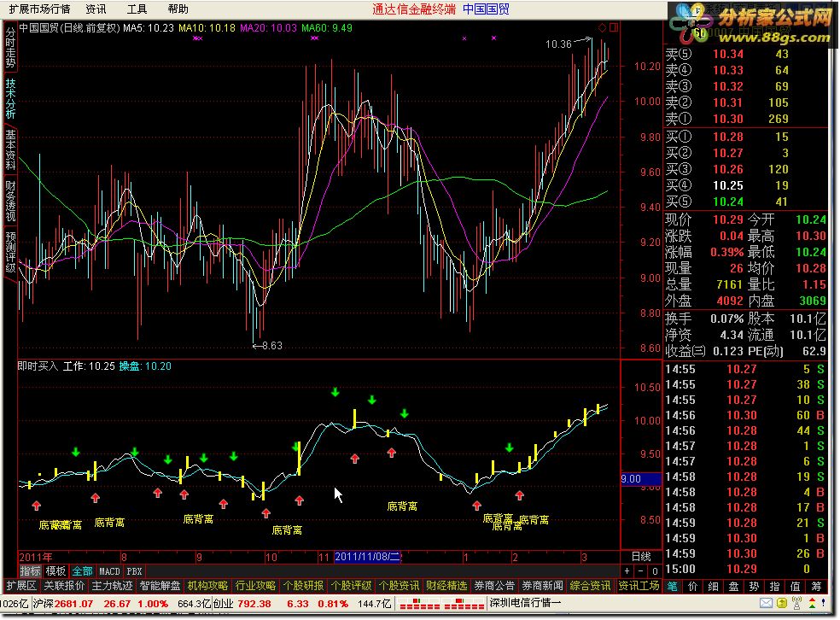
Task: Open the 主力轨迹 bottom tab
Action: coord(112,586)
